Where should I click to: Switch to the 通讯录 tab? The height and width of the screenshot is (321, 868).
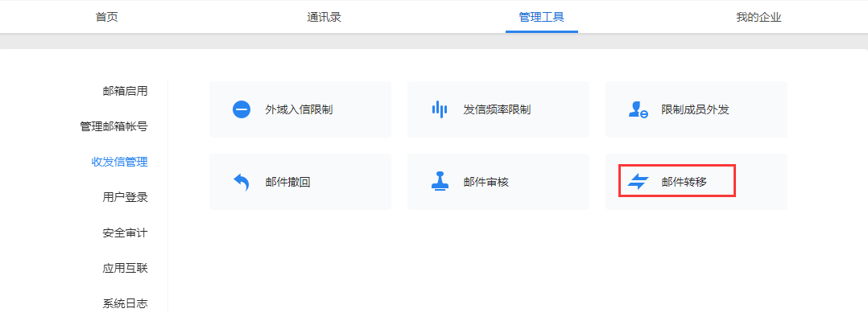(324, 17)
